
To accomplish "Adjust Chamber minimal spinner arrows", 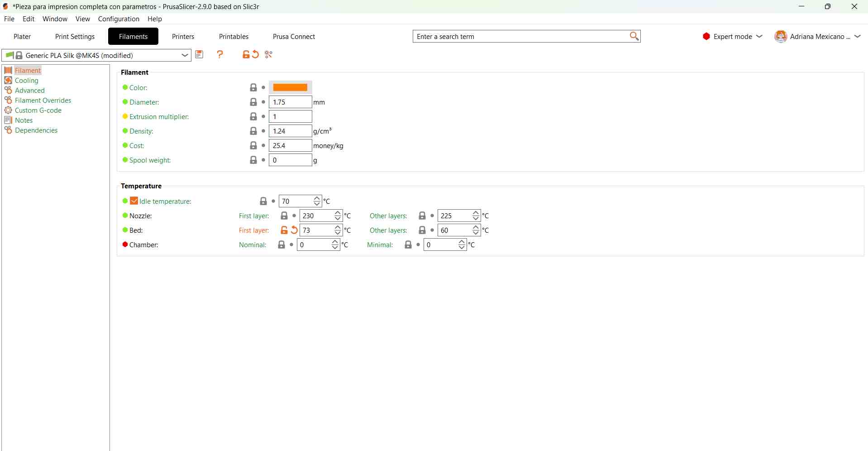I will pyautogui.click(x=462, y=245).
